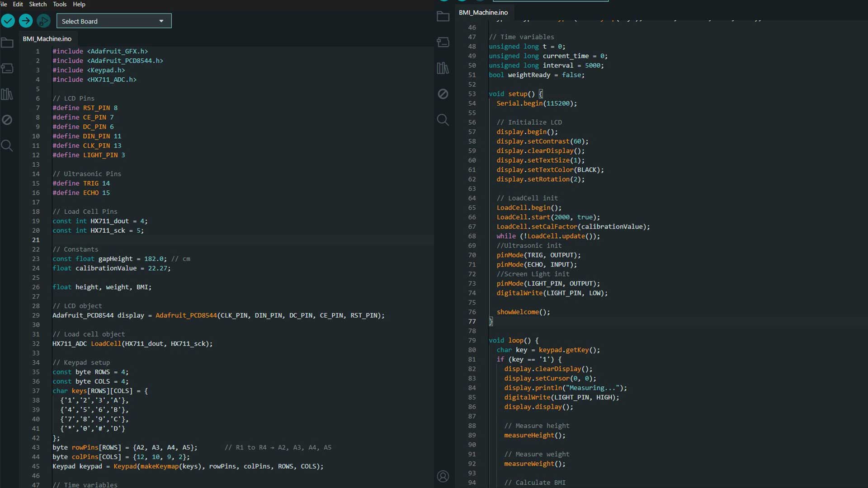Open Debug panel in right window sidebar
The height and width of the screenshot is (488, 868).
point(443,94)
